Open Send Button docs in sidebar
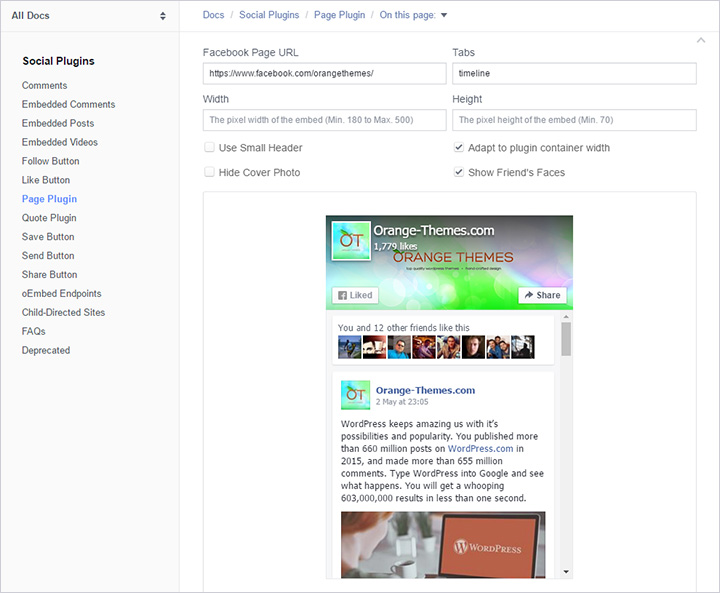 pos(48,255)
